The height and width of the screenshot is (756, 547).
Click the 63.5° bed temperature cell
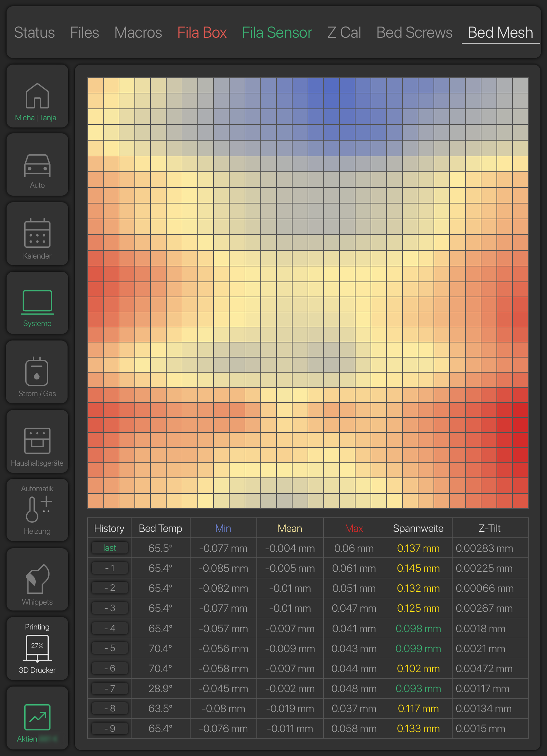click(x=160, y=708)
